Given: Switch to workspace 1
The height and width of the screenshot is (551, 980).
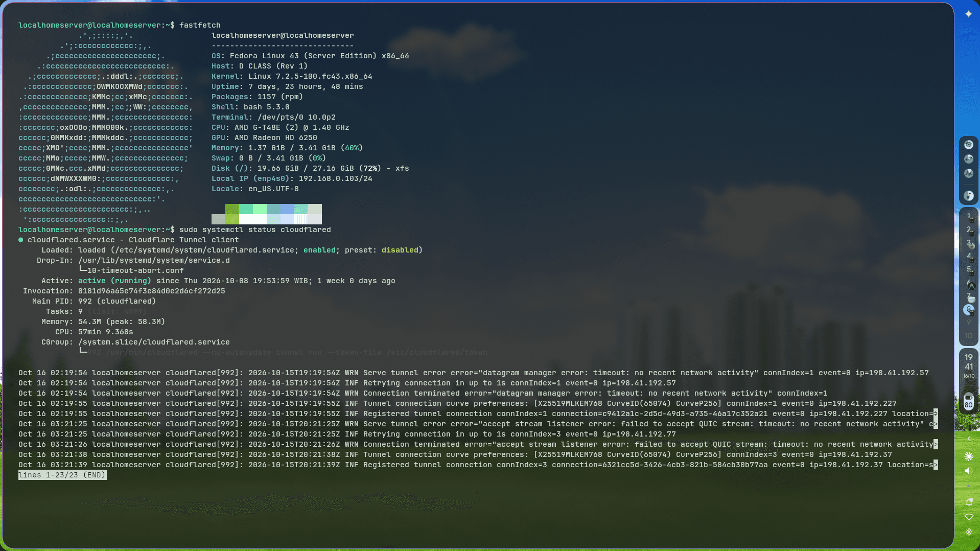Looking at the screenshot, I should (x=969, y=217).
